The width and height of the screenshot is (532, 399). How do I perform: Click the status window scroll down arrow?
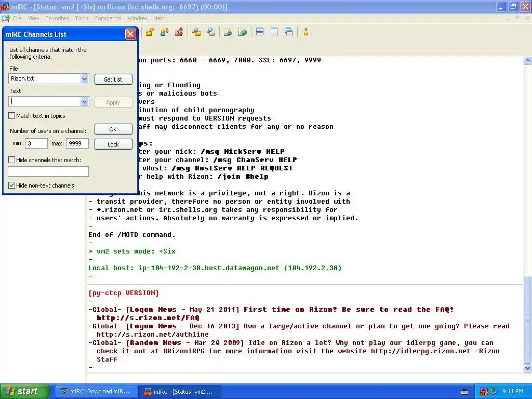click(x=528, y=368)
